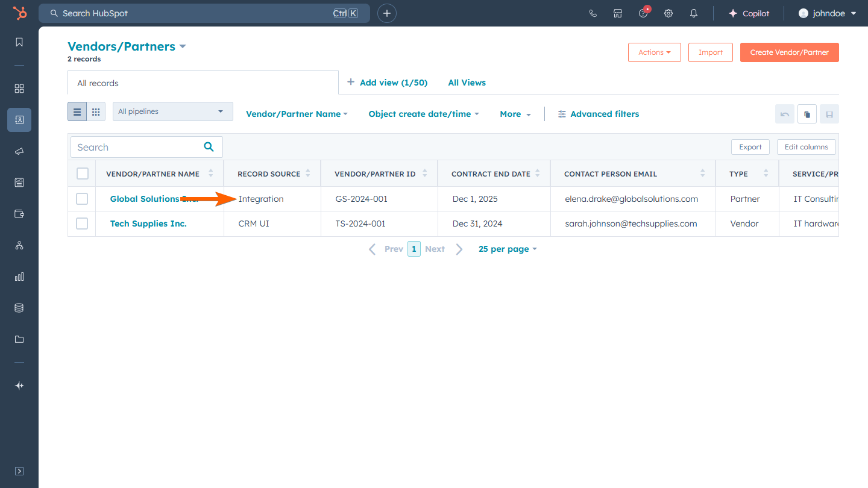Open the All Views tab
This screenshot has width=868, height=488.
coord(467,83)
